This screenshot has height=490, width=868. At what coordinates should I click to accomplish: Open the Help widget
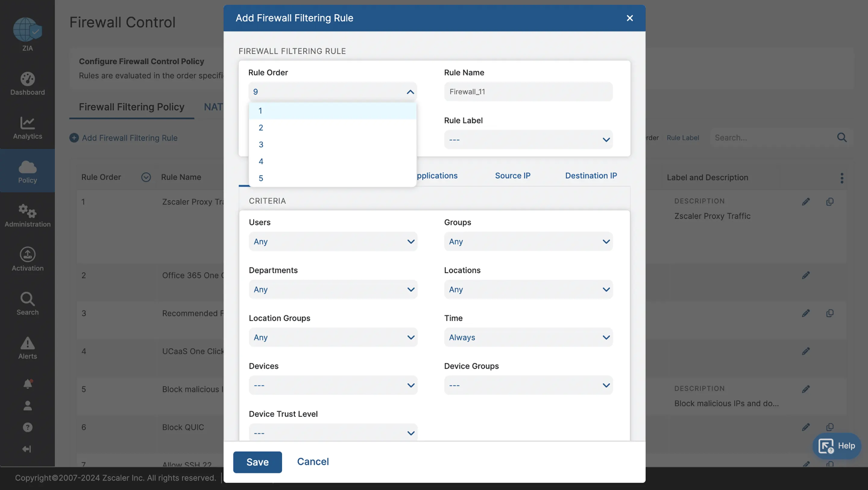pyautogui.click(x=836, y=445)
